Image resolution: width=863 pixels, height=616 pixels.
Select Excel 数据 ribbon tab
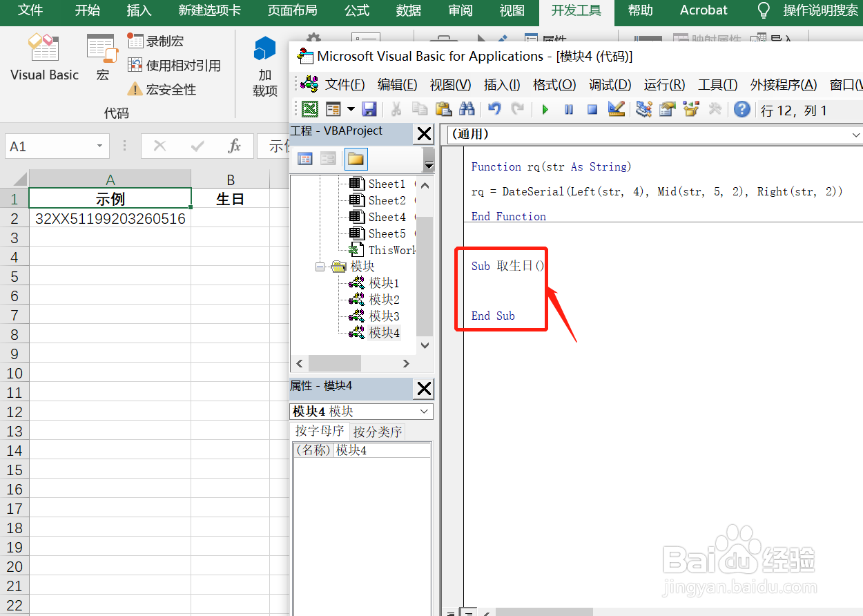tap(409, 10)
